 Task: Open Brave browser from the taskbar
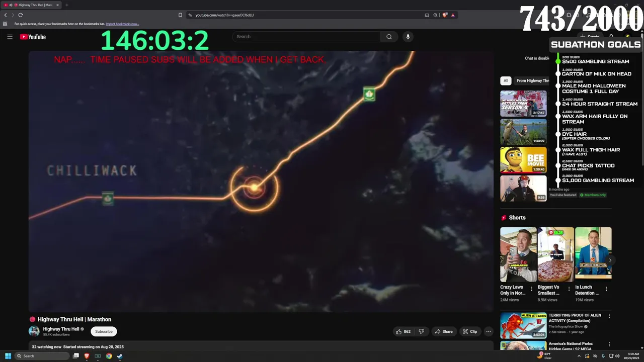[x=87, y=356]
